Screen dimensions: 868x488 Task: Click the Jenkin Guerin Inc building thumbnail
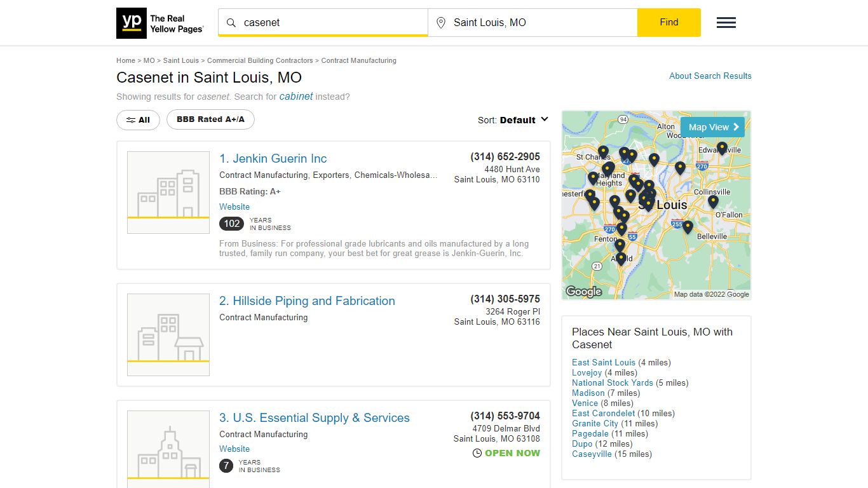pyautogui.click(x=168, y=193)
